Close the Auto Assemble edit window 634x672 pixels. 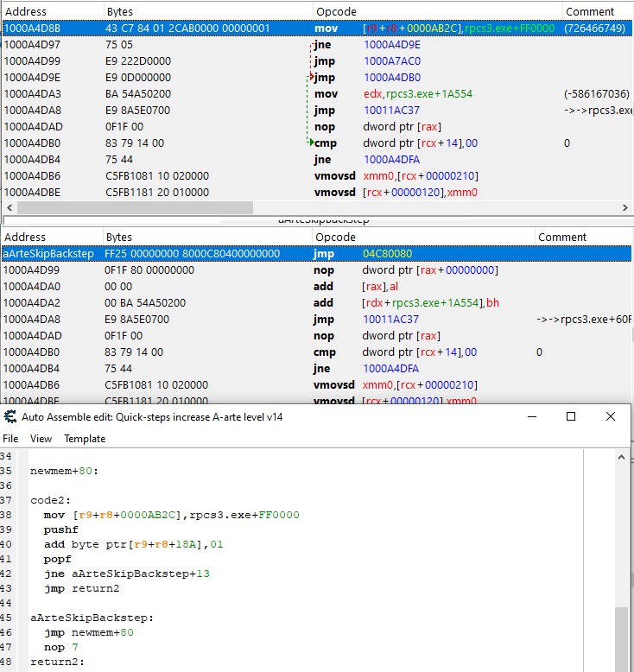pyautogui.click(x=611, y=416)
